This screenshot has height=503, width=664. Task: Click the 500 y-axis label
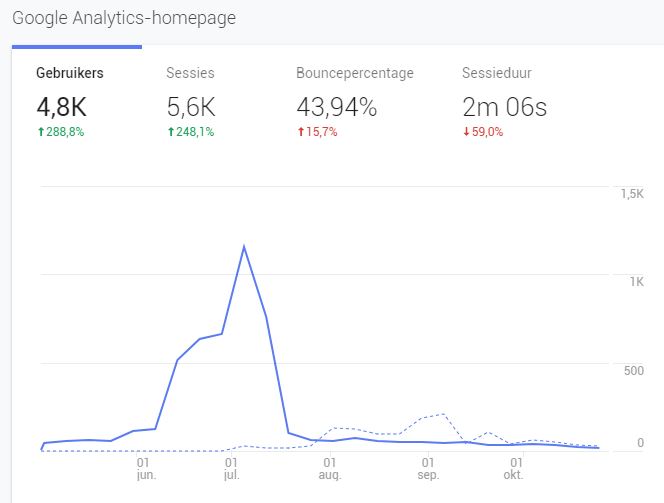click(634, 370)
